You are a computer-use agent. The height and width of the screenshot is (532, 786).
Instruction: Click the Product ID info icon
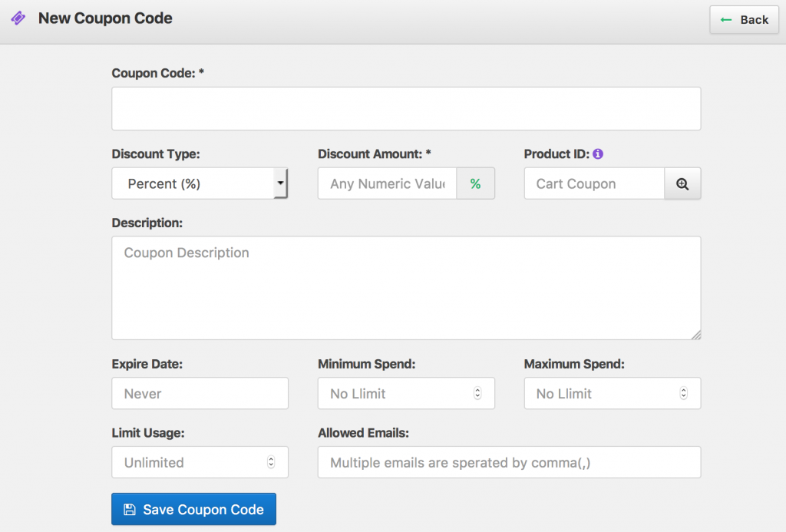tap(598, 154)
